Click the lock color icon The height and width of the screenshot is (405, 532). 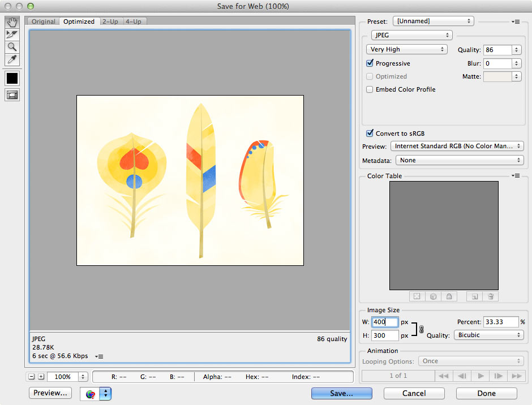[x=449, y=296]
